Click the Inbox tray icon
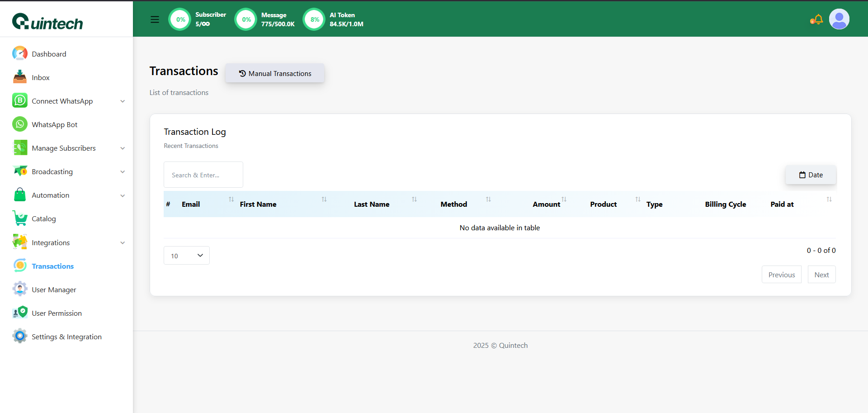 click(x=20, y=77)
